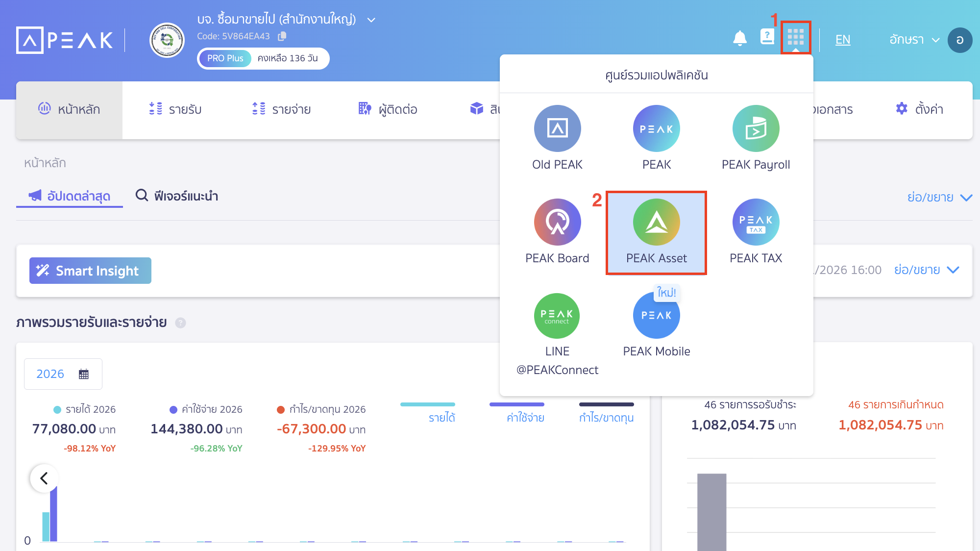The height and width of the screenshot is (551, 980).
Task: Open the calendar picker next to 2026
Action: 84,374
